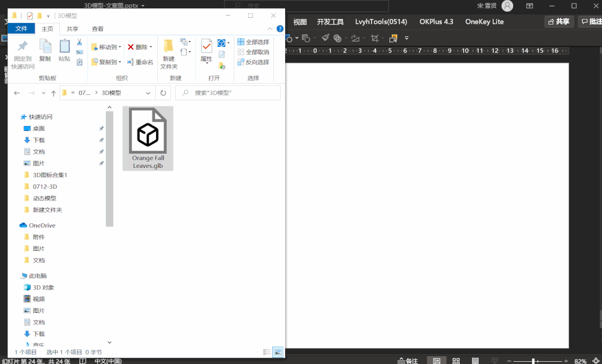Switch Explorer to details view layout
The image size is (602, 364).
click(x=267, y=352)
